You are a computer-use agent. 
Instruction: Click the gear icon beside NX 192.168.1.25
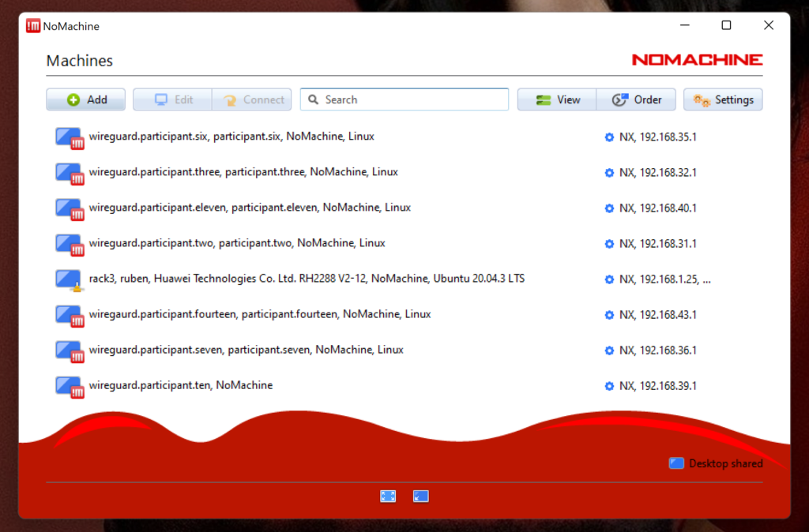(609, 279)
